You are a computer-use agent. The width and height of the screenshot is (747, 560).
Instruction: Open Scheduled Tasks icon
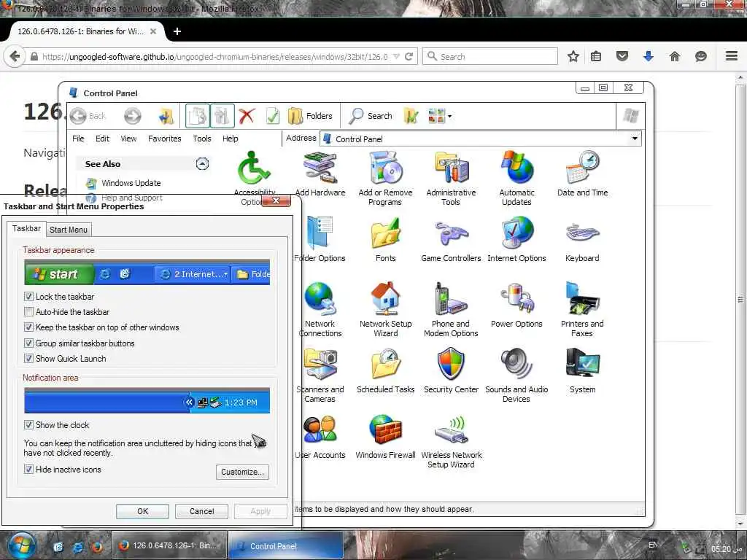[x=385, y=371]
